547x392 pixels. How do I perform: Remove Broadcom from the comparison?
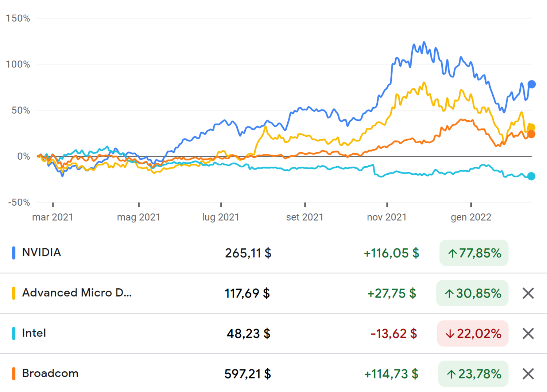(x=528, y=374)
